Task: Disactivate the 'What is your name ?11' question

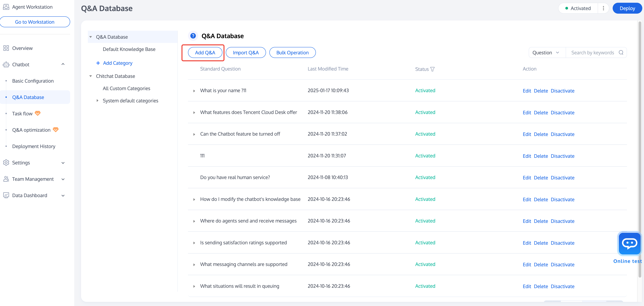Action: coord(562,91)
